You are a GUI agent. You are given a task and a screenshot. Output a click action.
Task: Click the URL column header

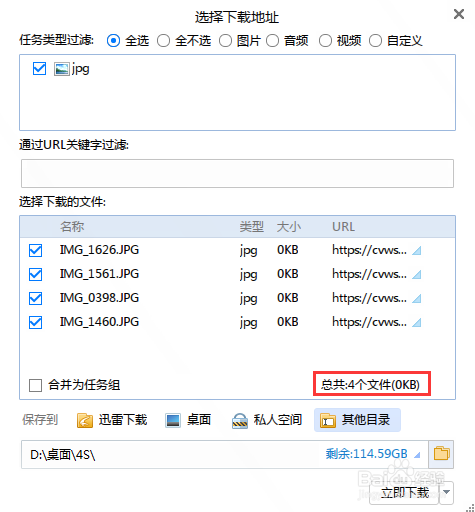343,227
